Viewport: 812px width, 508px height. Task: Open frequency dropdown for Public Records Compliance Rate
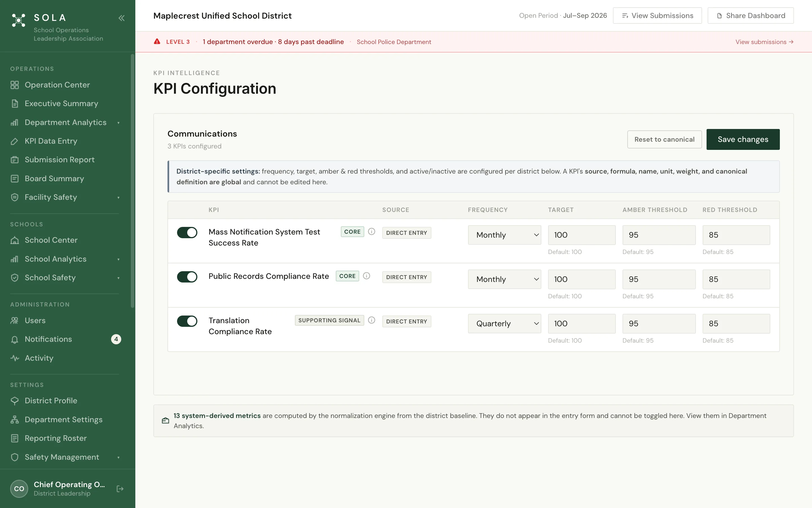[x=504, y=279]
